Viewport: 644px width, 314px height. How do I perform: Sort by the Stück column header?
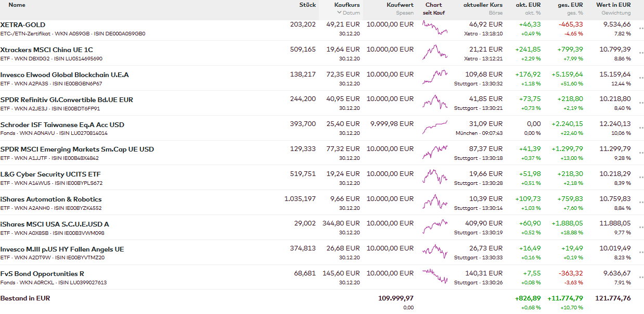pyautogui.click(x=307, y=5)
